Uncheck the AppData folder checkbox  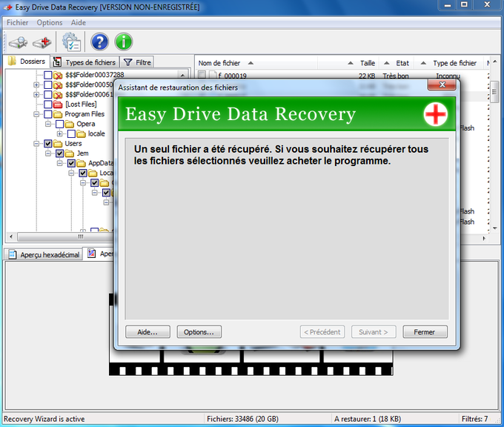[71, 163]
